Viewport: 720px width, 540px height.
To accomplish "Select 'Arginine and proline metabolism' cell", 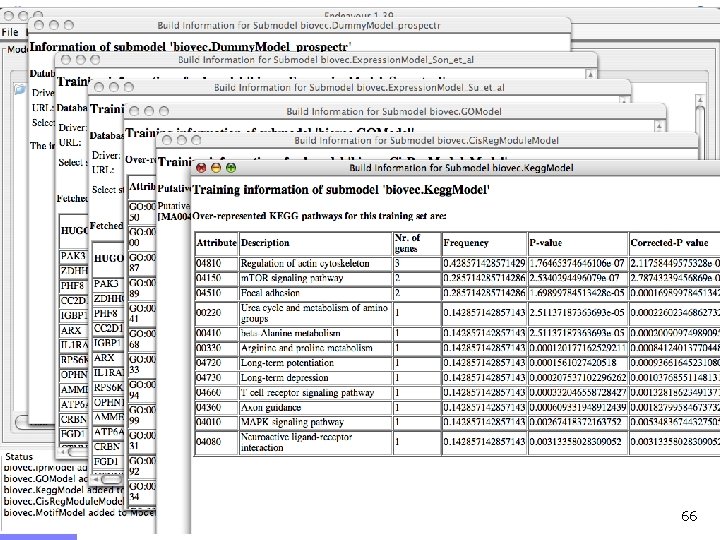I will pos(315,348).
